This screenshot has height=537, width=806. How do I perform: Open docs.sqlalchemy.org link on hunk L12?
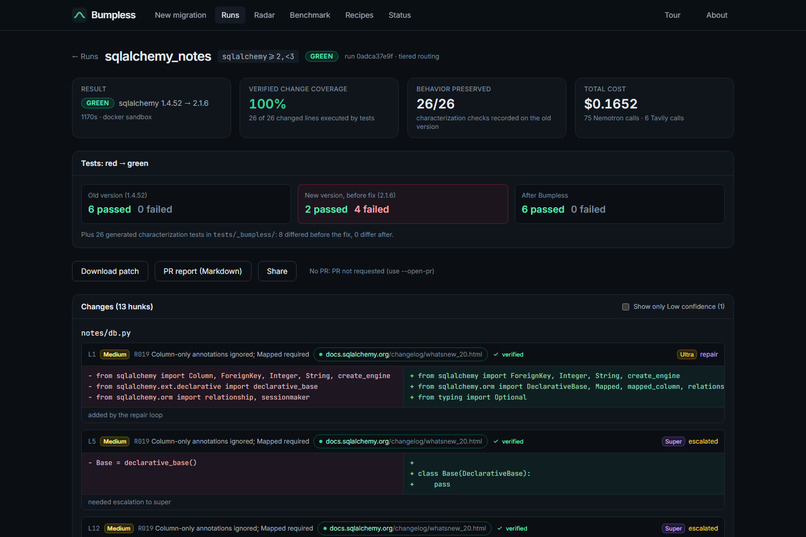coord(405,528)
